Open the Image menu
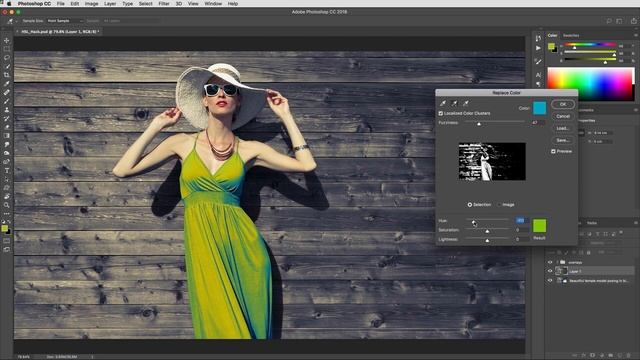 click(91, 4)
